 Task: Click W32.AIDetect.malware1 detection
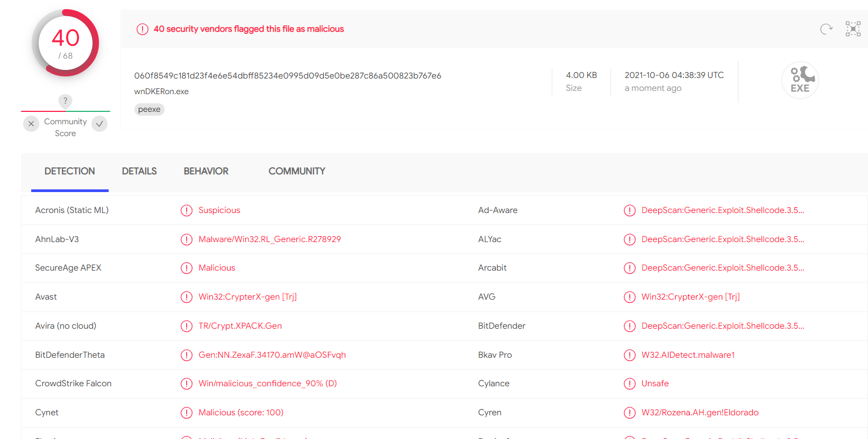(x=688, y=355)
